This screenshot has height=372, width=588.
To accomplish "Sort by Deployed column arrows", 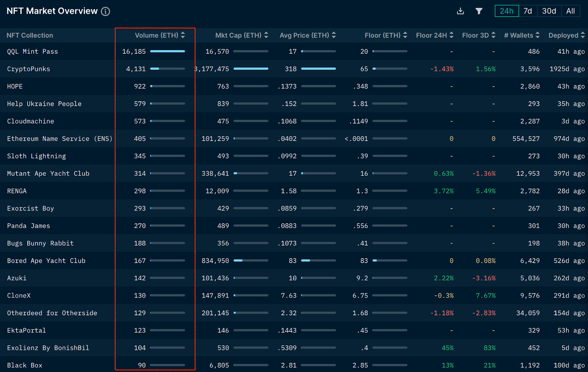I will coord(582,35).
